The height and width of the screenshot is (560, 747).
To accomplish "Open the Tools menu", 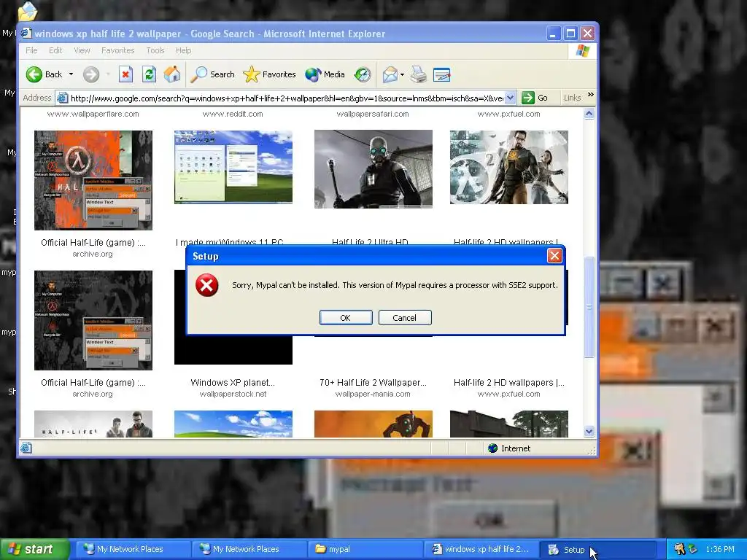I will (155, 50).
